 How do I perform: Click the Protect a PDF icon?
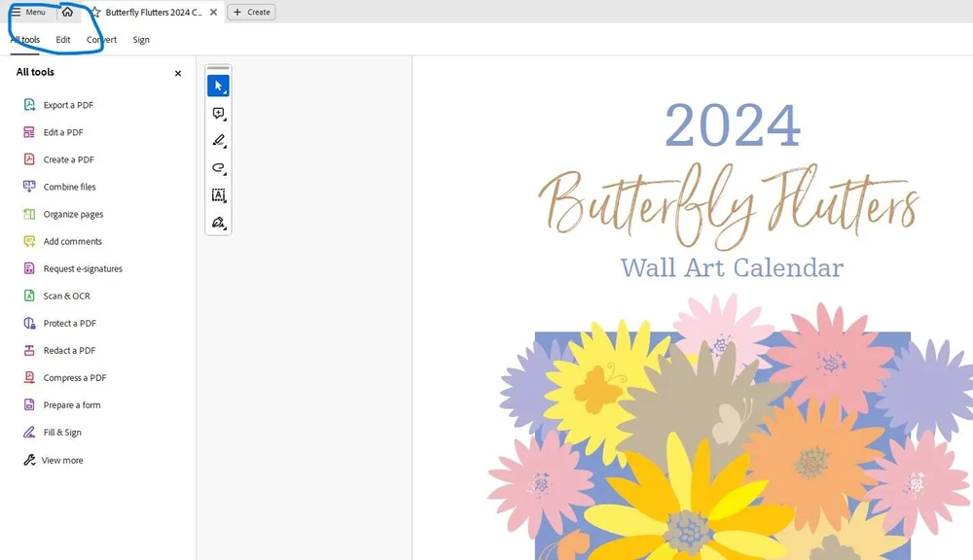point(29,323)
